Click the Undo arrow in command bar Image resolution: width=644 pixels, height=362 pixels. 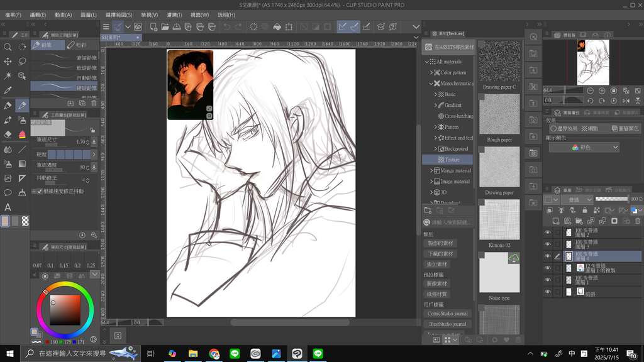pos(226,26)
